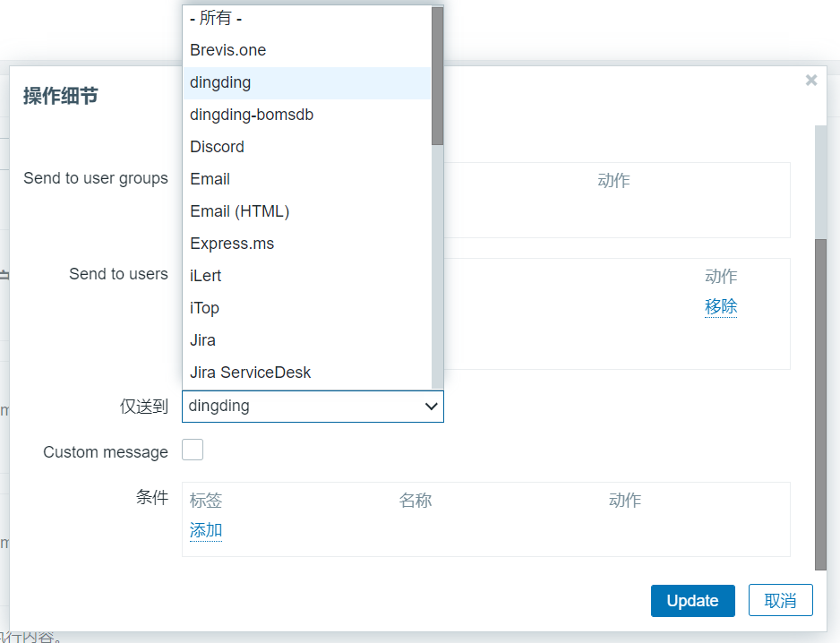Pick dingding-bomsdb from the list
Viewport: 840px width, 643px height.
(307, 115)
